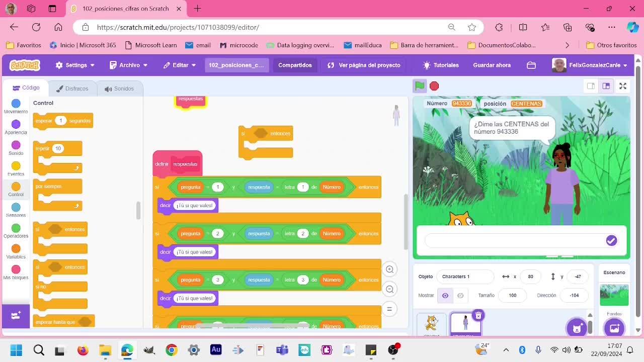Click the 'por siempre' block in palette
The height and width of the screenshot is (362, 644).
pyautogui.click(x=57, y=195)
